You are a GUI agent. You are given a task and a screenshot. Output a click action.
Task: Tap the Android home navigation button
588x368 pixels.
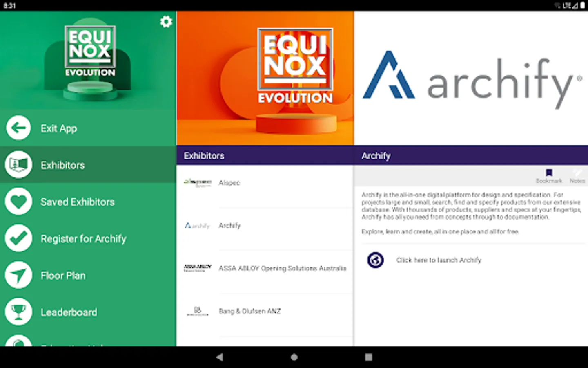click(294, 357)
